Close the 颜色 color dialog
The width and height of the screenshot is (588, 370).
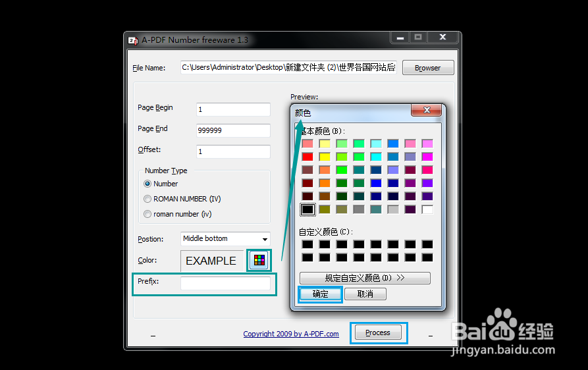[427, 110]
